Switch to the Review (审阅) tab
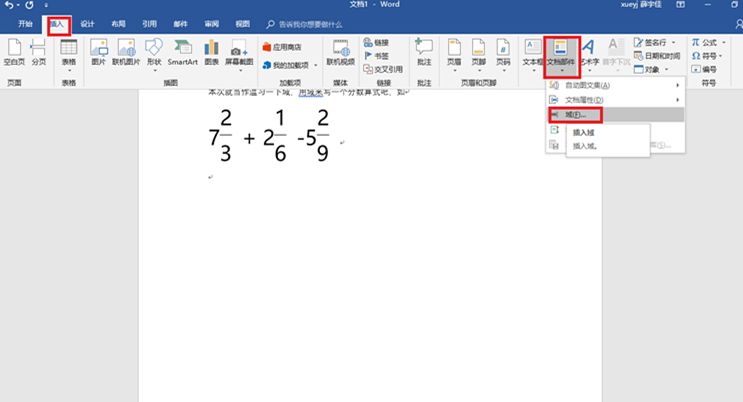This screenshot has height=402, width=743. (211, 24)
